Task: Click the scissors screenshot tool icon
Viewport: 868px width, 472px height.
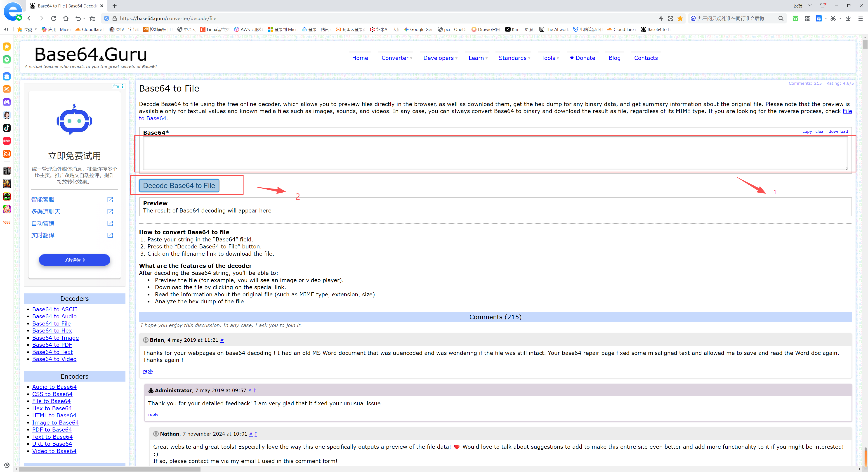Action: pos(833,19)
